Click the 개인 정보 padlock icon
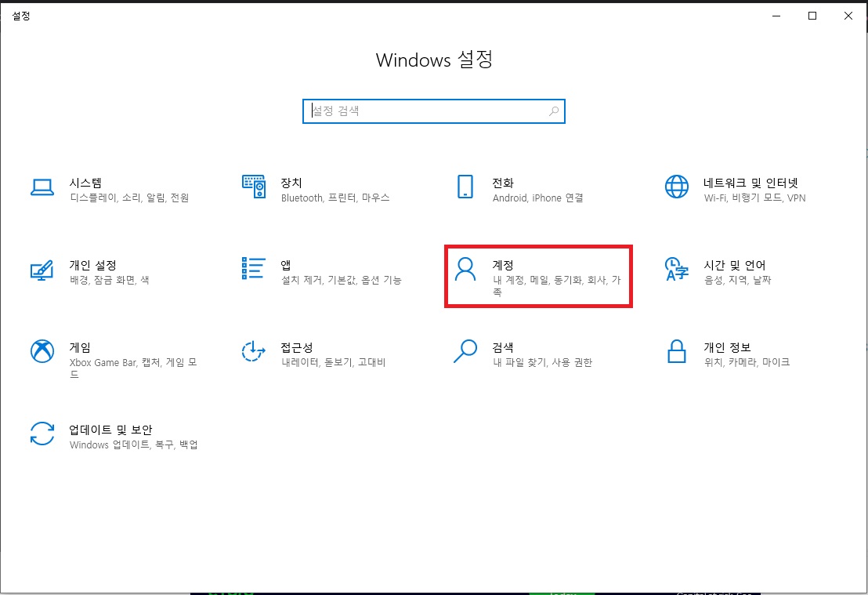Screen dimensions: 868x595 [677, 351]
